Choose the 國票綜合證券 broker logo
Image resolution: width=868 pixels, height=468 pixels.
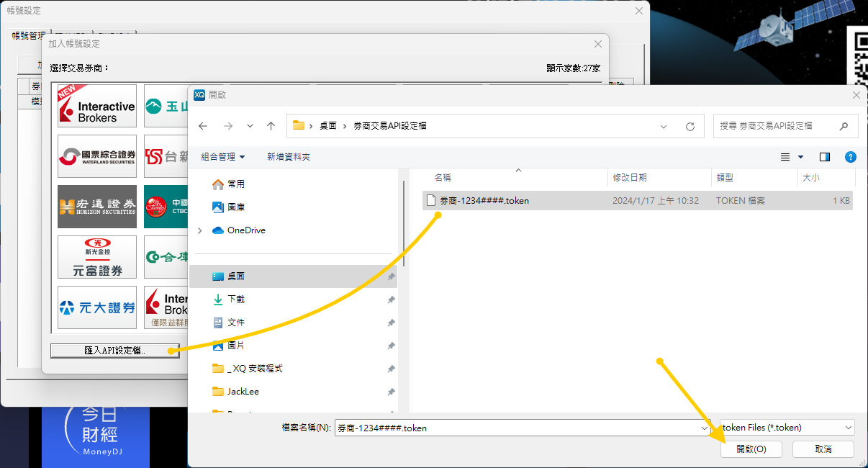coord(97,156)
